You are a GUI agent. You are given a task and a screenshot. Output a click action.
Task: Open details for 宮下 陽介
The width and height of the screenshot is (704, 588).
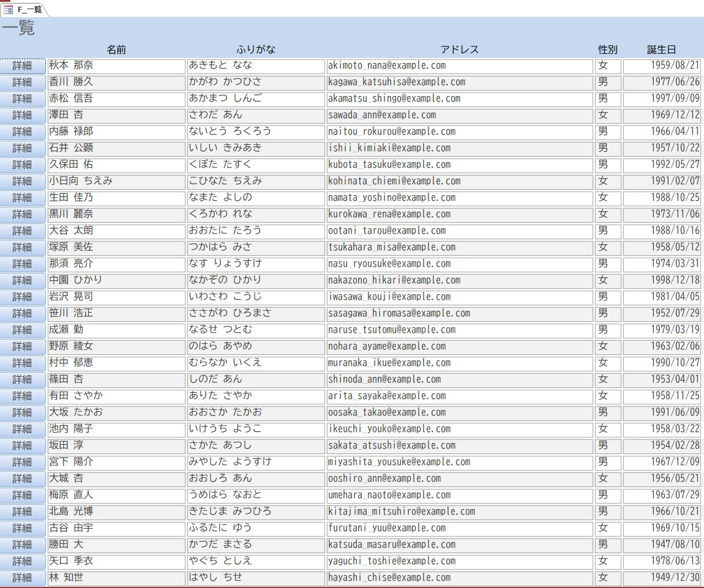tap(23, 463)
